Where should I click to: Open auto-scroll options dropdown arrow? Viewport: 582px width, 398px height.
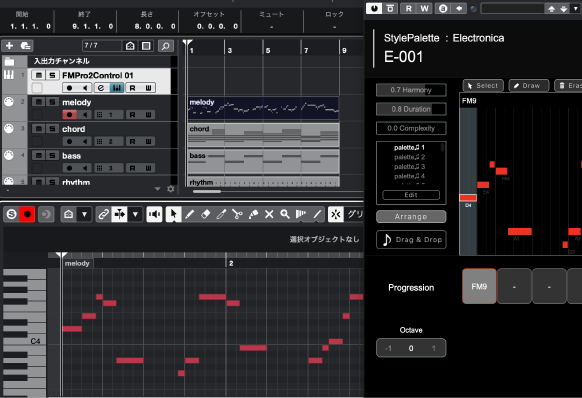[135, 214]
